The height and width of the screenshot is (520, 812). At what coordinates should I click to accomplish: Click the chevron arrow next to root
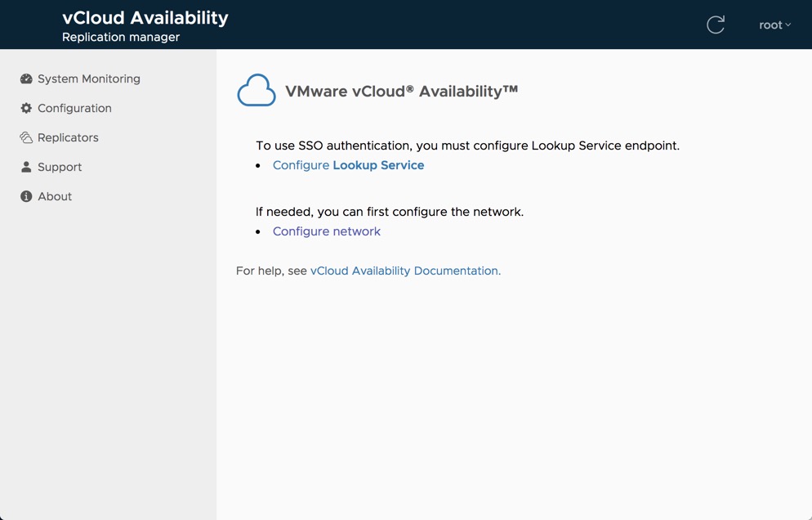788,25
